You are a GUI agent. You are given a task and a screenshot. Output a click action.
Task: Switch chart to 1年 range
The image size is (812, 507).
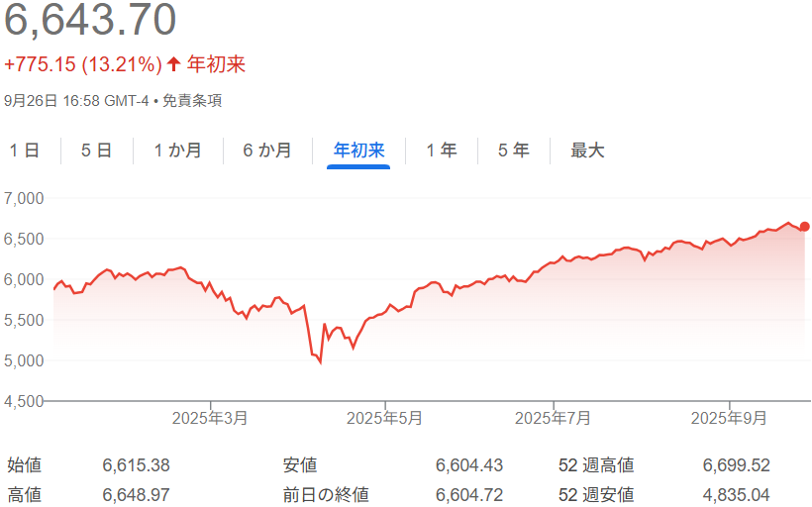442,151
